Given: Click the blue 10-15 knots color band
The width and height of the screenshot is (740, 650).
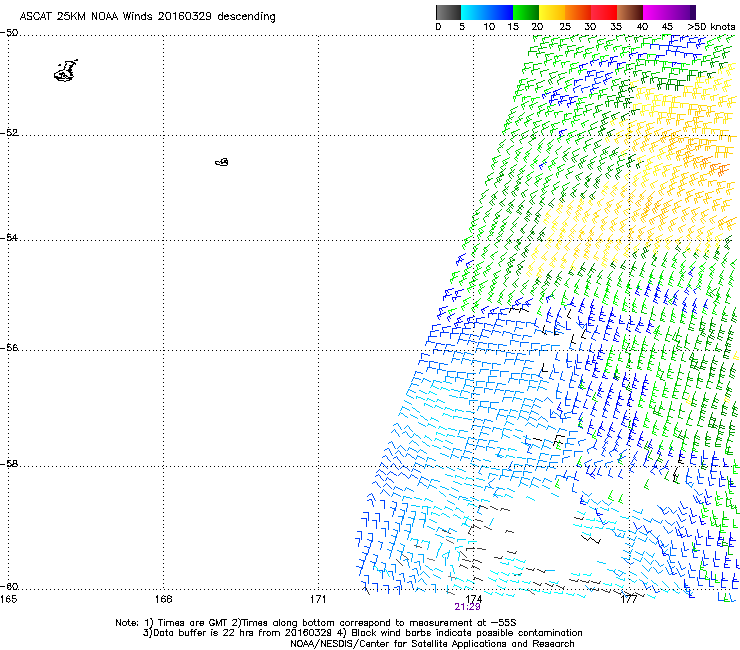Looking at the screenshot, I should click(x=499, y=12).
